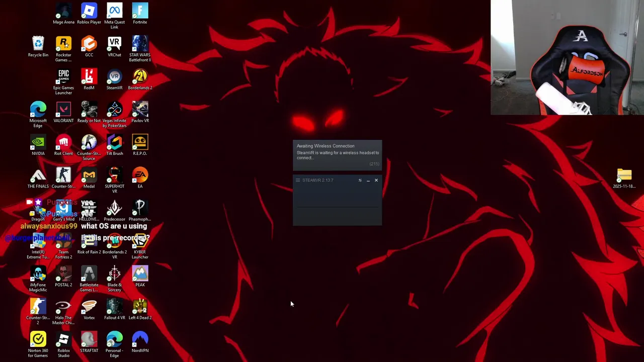Screen dimensions: 644x362
Task: Click the SUPERHOT VR icon
Action: click(x=114, y=180)
